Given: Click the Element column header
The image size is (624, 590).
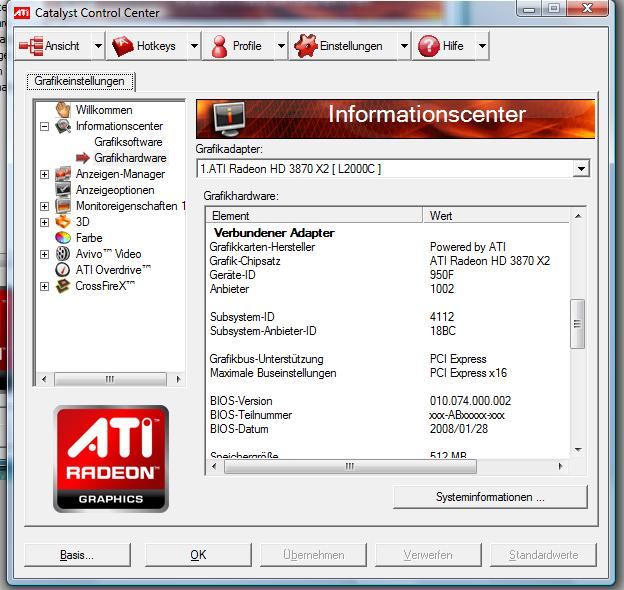Looking at the screenshot, I should [x=314, y=216].
